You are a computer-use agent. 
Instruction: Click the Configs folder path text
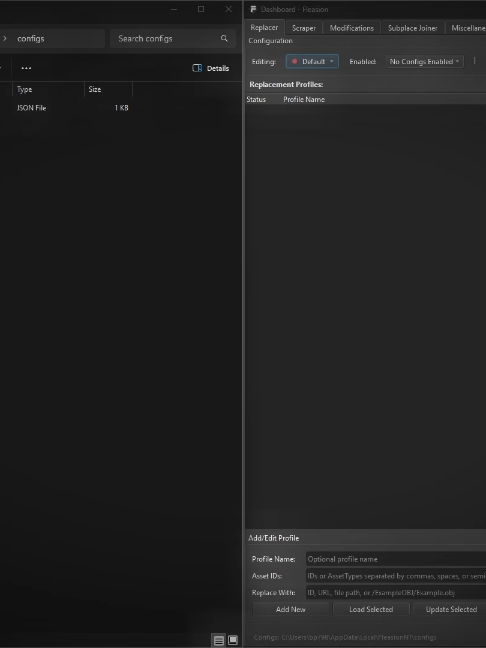(x=345, y=637)
